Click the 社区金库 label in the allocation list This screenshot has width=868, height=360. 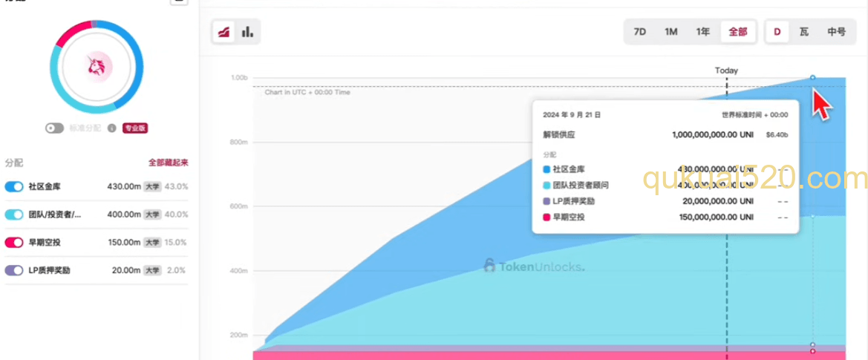pos(45,187)
